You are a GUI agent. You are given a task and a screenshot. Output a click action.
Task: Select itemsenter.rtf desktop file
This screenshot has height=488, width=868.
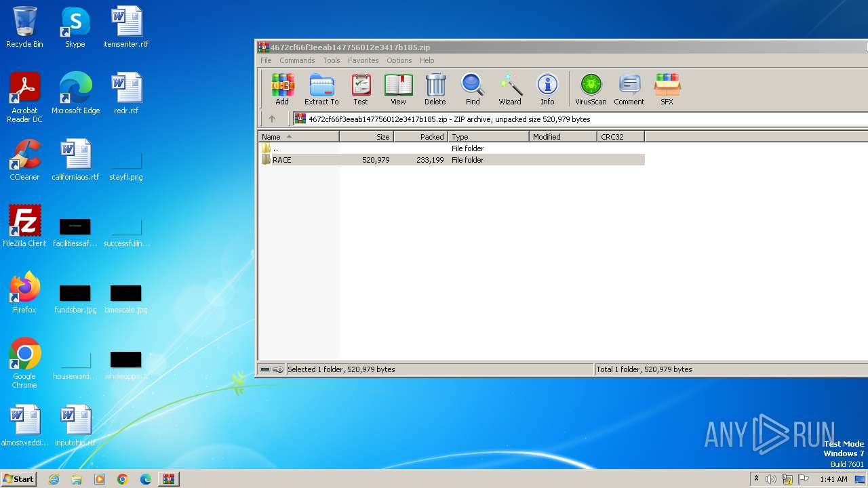[126, 27]
